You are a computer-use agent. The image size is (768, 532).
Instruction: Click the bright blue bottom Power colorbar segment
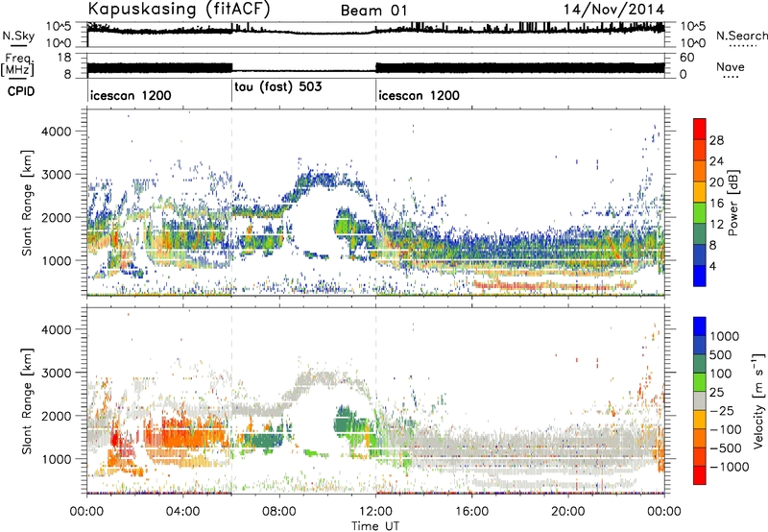click(700, 276)
